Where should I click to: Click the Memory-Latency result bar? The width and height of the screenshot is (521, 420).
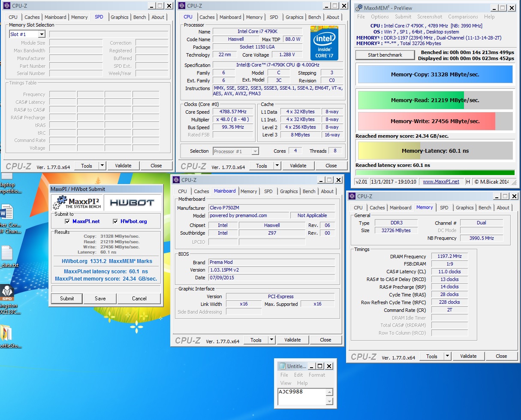click(x=435, y=151)
